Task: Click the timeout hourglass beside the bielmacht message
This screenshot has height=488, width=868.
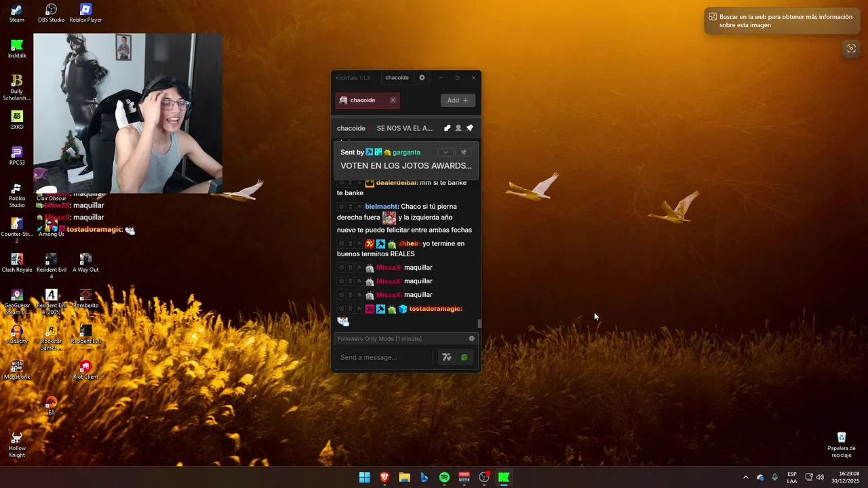Action: 350,206
